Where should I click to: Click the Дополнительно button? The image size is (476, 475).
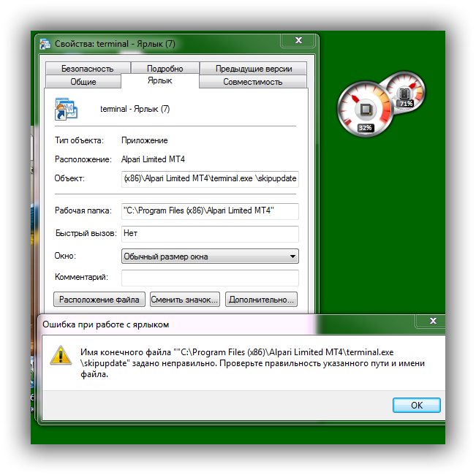pos(261,300)
